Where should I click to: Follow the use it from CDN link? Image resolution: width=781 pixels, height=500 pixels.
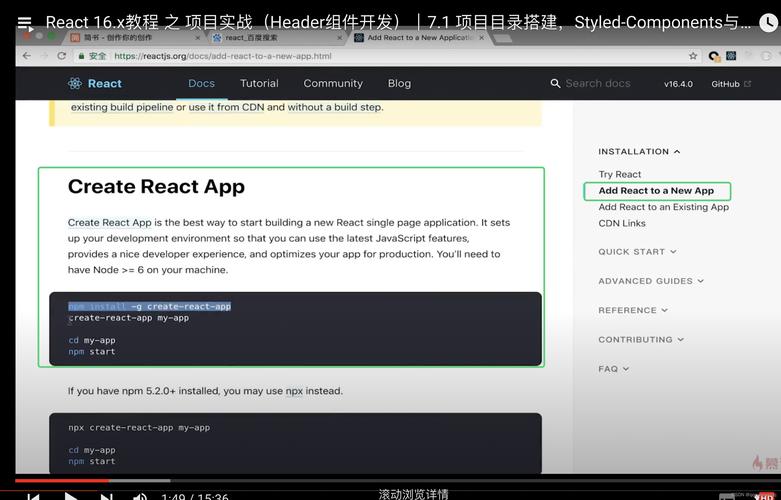(226, 107)
